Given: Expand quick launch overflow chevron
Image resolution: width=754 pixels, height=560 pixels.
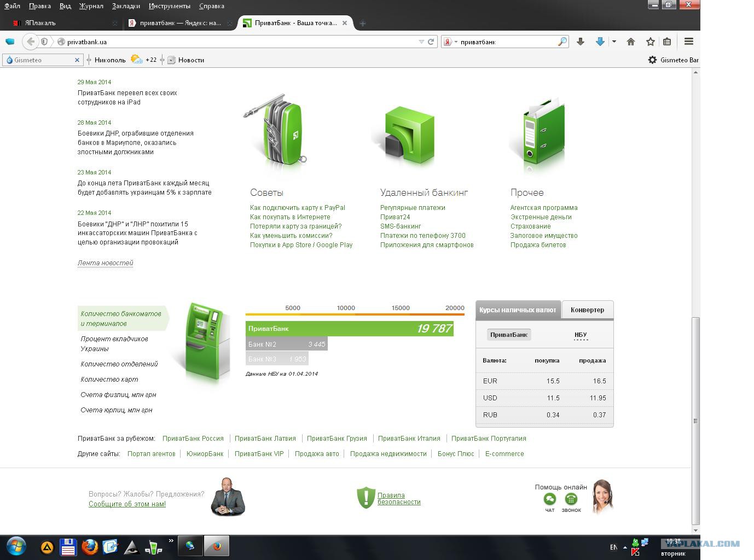Looking at the screenshot, I should tap(171, 541).
